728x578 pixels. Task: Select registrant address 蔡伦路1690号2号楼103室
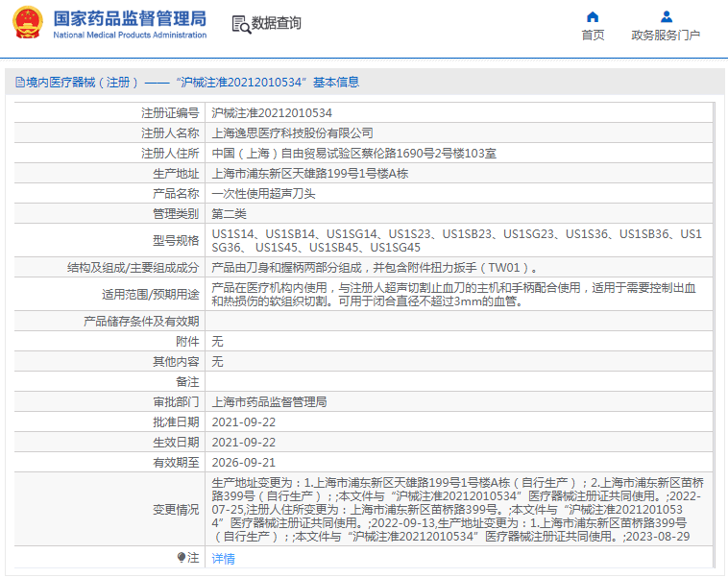click(354, 154)
